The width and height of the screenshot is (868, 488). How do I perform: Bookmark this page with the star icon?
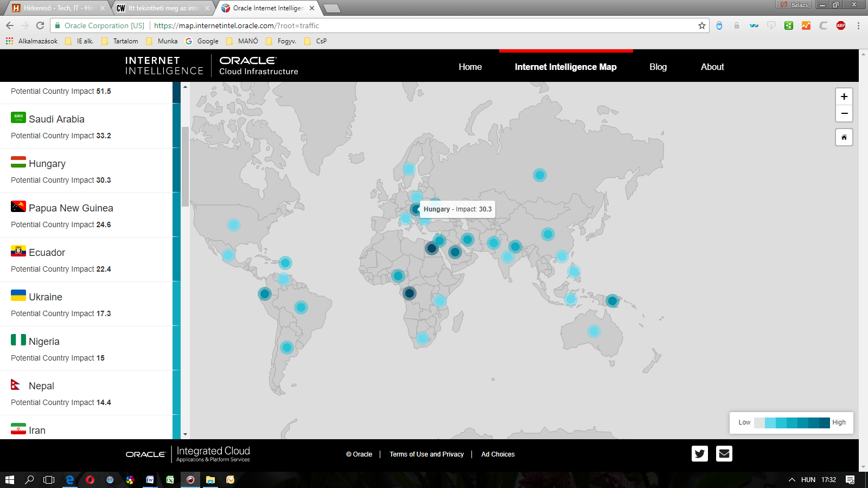[x=701, y=25]
